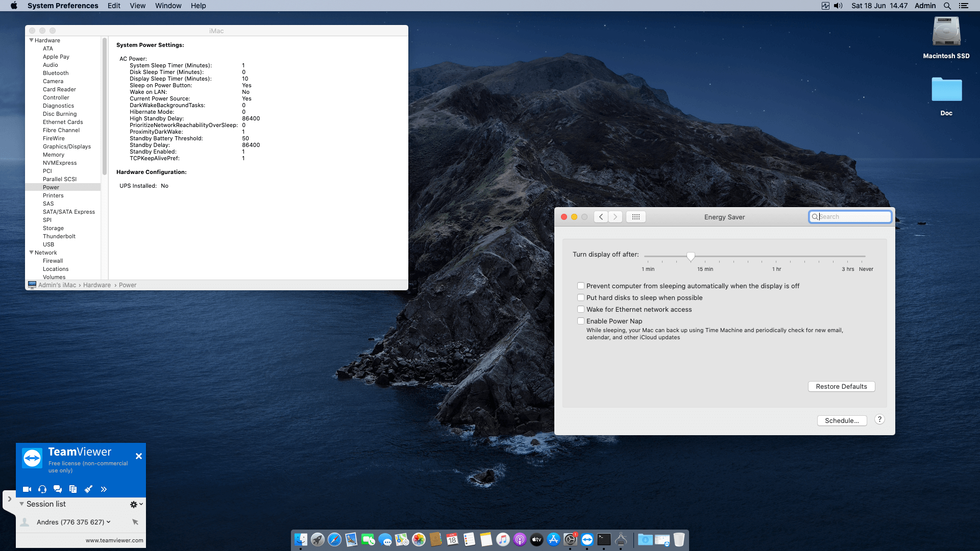The height and width of the screenshot is (551, 980).
Task: Open TeamViewer file transfer icon
Action: click(x=73, y=489)
